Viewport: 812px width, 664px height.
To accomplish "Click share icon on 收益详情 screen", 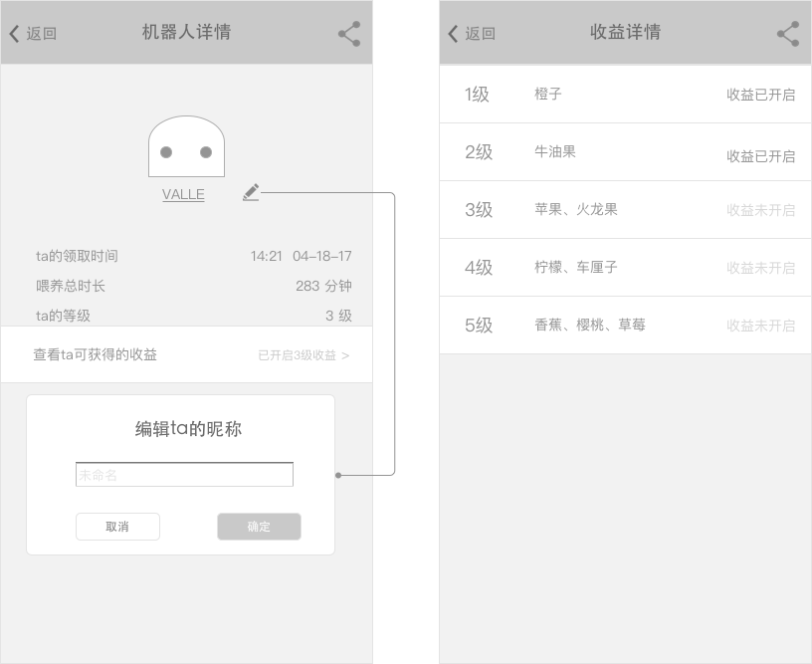I will [788, 34].
